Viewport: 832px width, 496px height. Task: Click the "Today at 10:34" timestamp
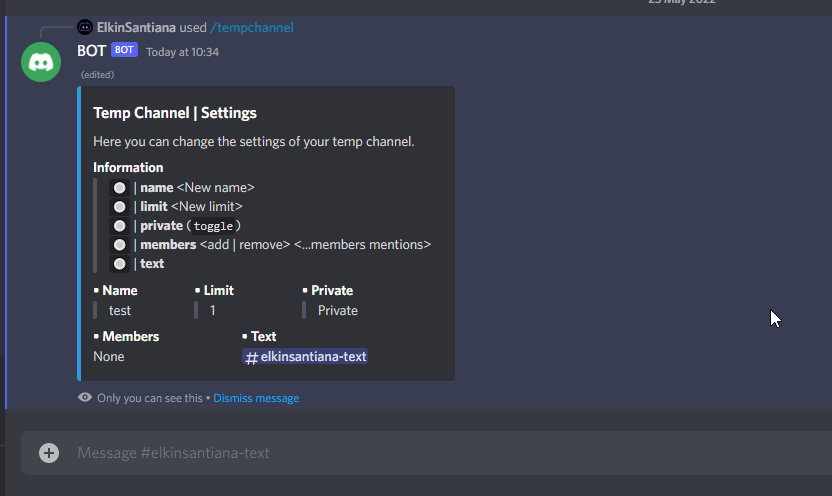pyautogui.click(x=182, y=51)
